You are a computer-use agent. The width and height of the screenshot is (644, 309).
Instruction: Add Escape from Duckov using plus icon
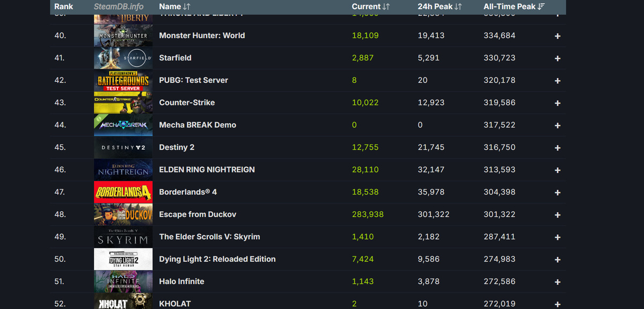pyautogui.click(x=558, y=215)
